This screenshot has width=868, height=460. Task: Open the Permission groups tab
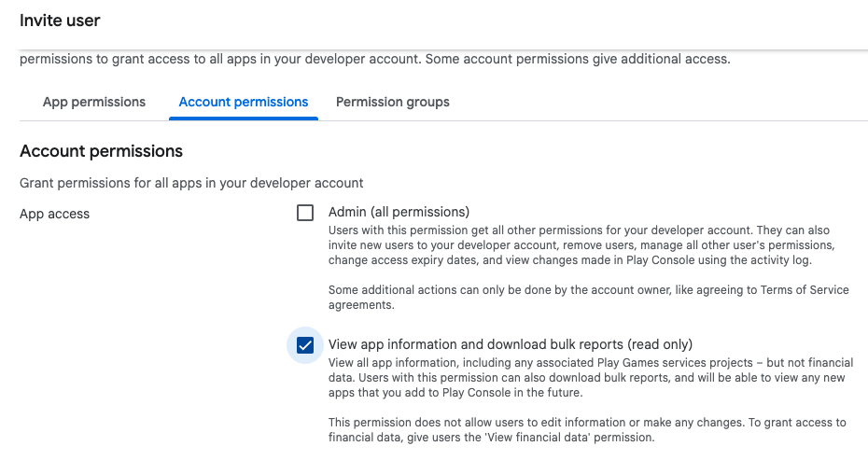pos(392,102)
